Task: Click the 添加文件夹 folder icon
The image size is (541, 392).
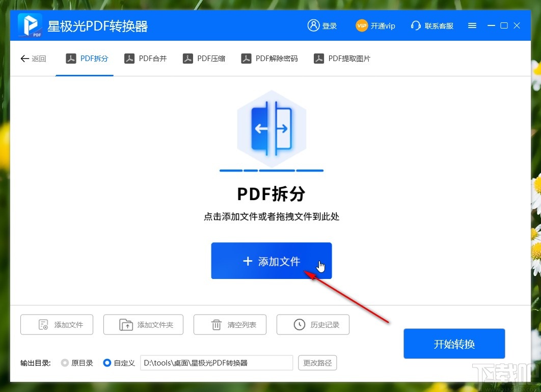Action: click(x=126, y=324)
